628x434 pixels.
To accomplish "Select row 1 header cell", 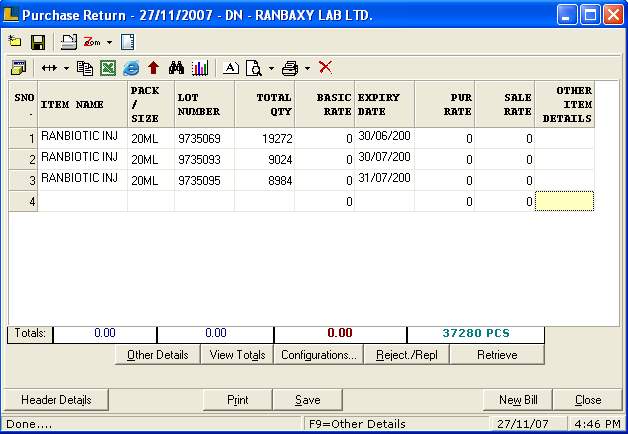I will pyautogui.click(x=23, y=139).
